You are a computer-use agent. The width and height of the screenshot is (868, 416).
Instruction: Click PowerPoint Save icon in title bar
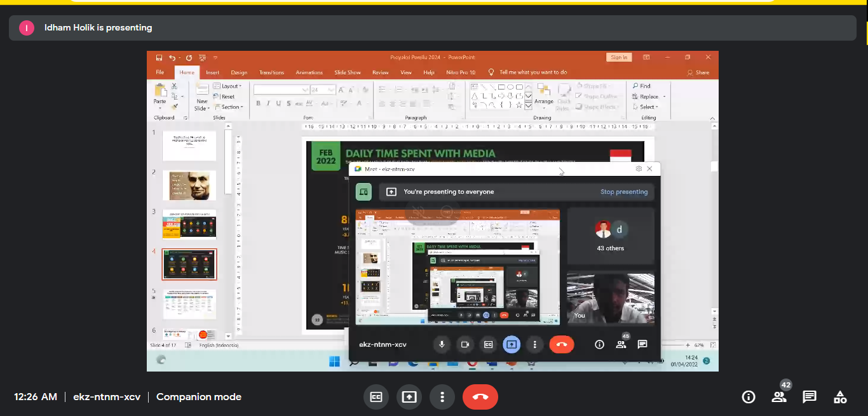(159, 57)
